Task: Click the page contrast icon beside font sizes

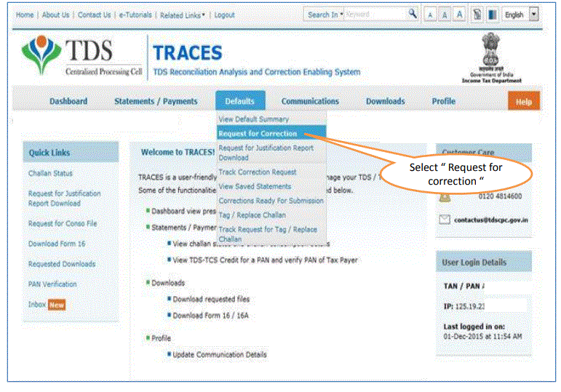Action: coord(477,15)
